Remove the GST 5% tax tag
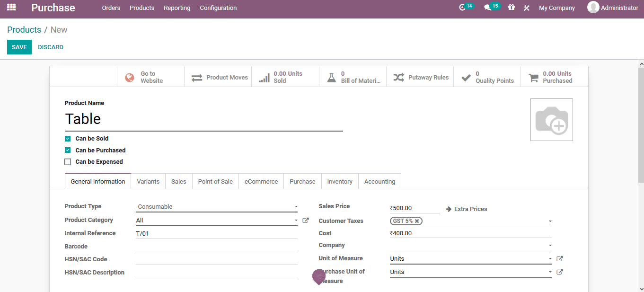The image size is (644, 292). (417, 221)
